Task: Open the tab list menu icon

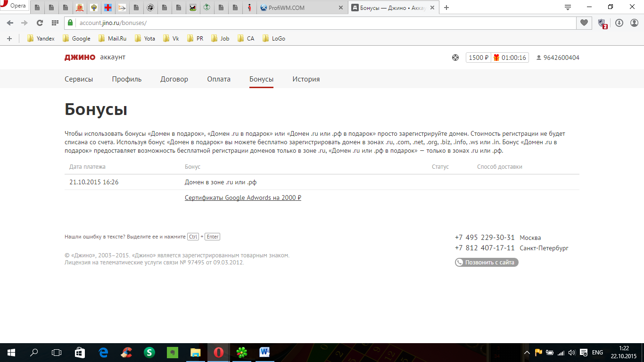Action: tap(568, 7)
